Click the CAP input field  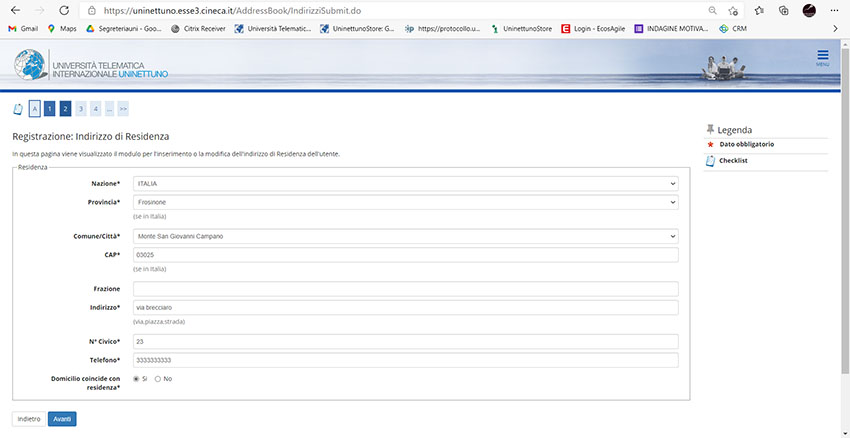pos(405,255)
